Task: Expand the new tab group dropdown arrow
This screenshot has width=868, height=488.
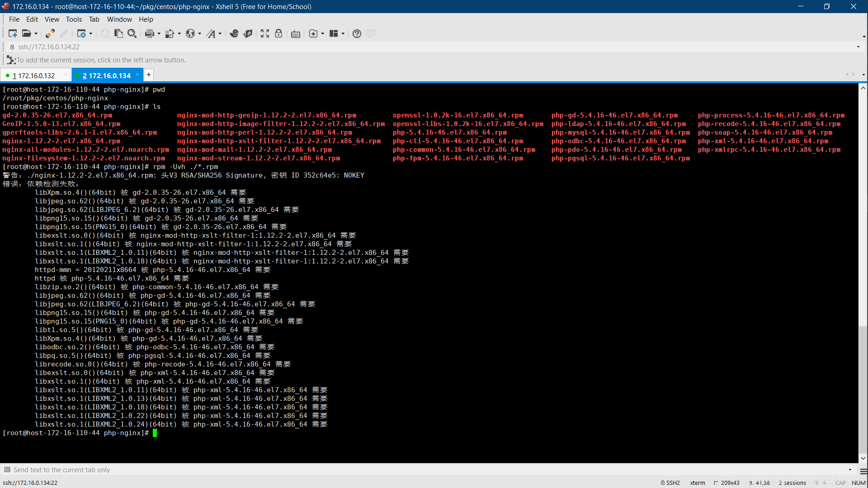Action: pyautogui.click(x=323, y=33)
